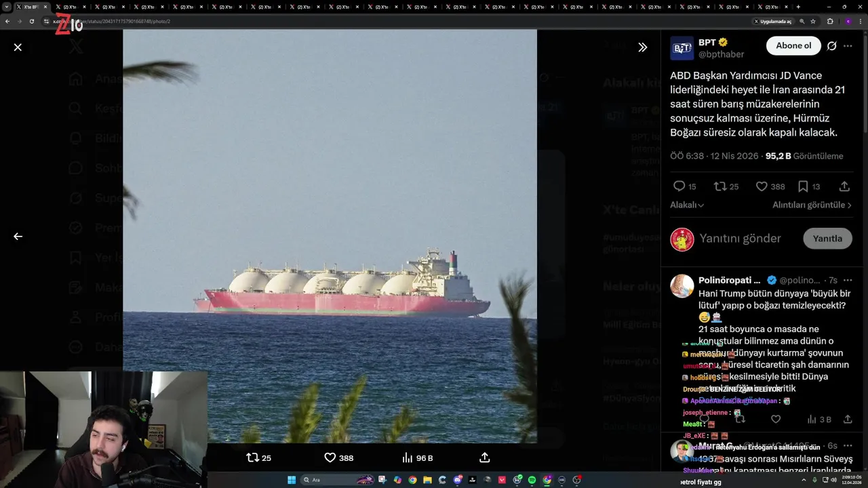Close the photo viewer with X
Image resolution: width=868 pixels, height=488 pixels.
click(18, 47)
